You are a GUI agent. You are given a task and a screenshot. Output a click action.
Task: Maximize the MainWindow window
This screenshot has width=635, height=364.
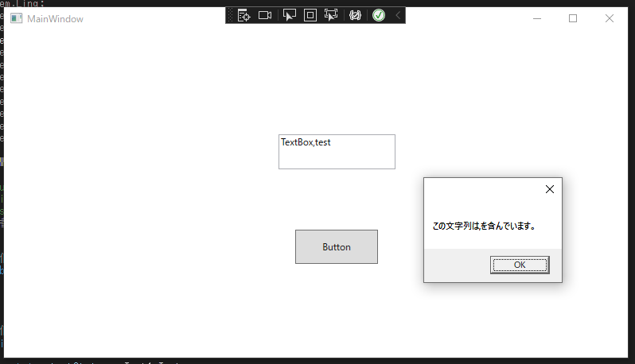click(x=573, y=18)
